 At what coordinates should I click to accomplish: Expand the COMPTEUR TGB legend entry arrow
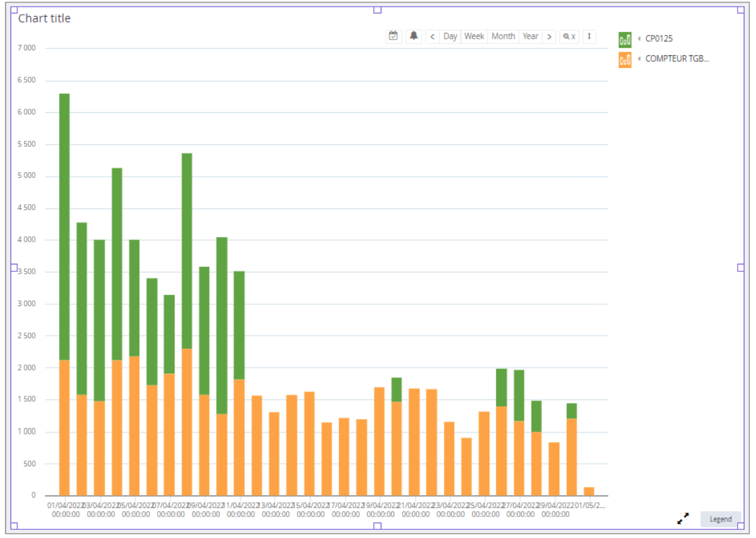(x=639, y=59)
